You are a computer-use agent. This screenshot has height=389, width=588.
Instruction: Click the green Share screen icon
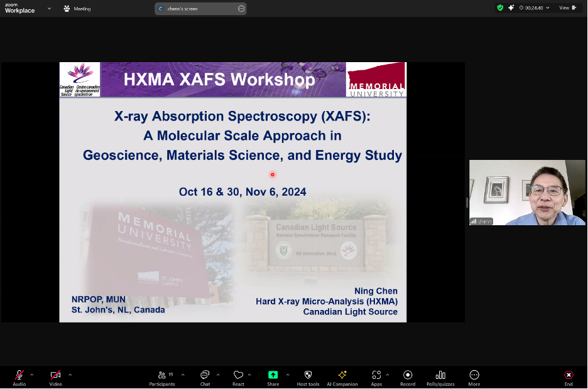pyautogui.click(x=273, y=375)
